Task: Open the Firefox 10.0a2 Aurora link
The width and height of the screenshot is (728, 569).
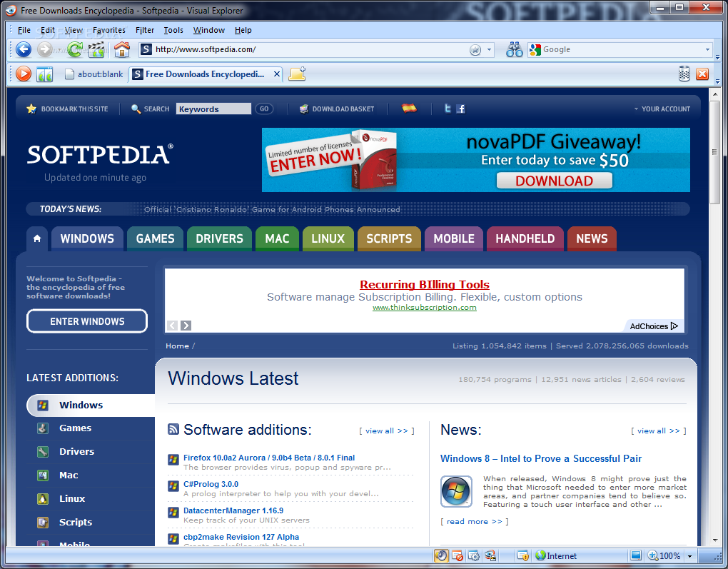Action: pyautogui.click(x=269, y=458)
